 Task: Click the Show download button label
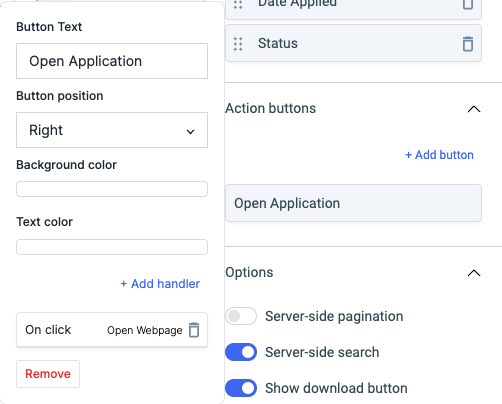pyautogui.click(x=336, y=388)
